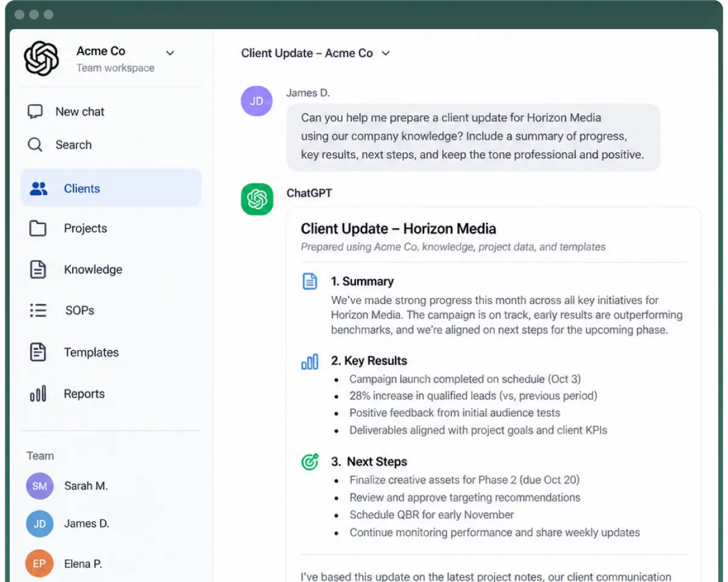Click the JD avatar beside James D.'s message
Image resolution: width=728 pixels, height=582 pixels.
click(257, 101)
